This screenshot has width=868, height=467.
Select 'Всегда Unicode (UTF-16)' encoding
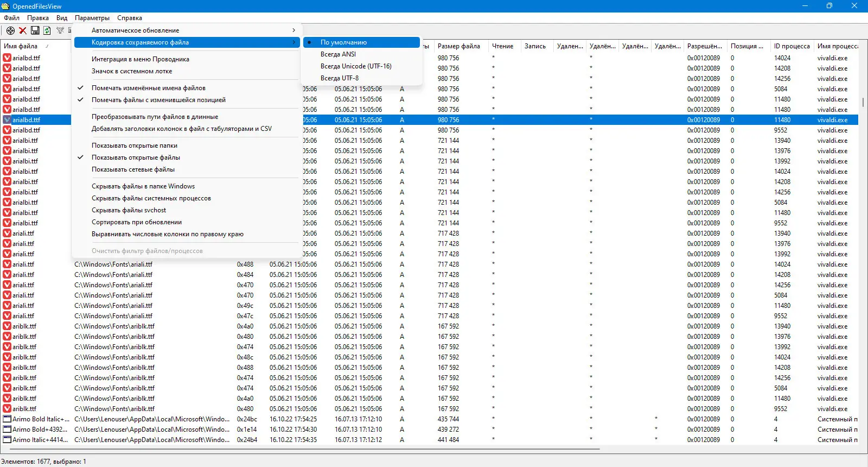coord(362,66)
